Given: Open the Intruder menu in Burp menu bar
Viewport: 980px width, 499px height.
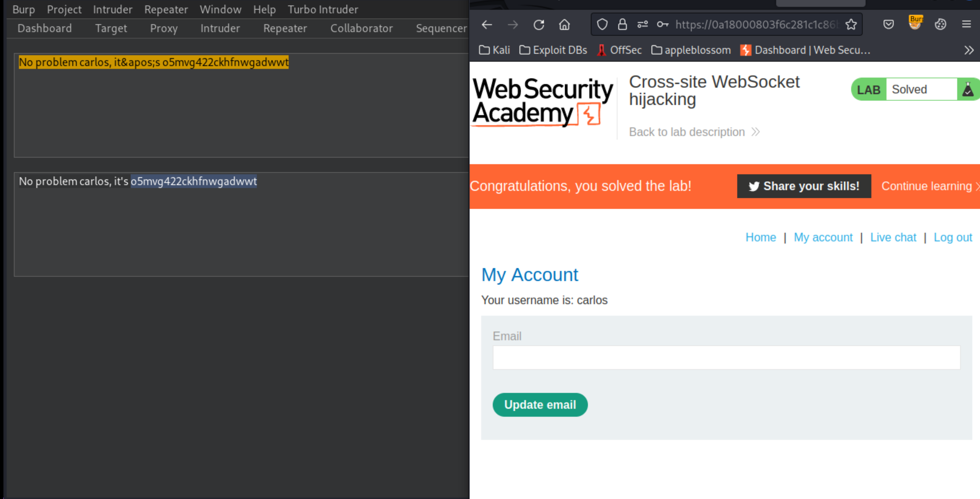Looking at the screenshot, I should pyautogui.click(x=113, y=9).
